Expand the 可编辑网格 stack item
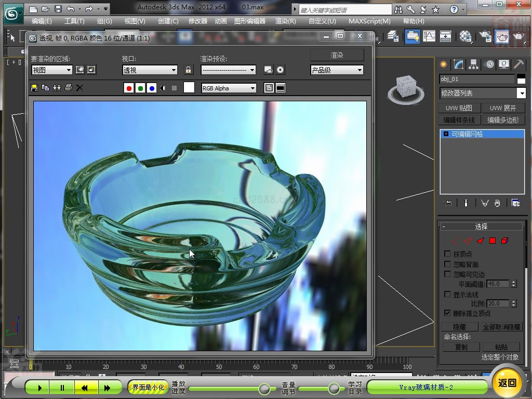 445,134
